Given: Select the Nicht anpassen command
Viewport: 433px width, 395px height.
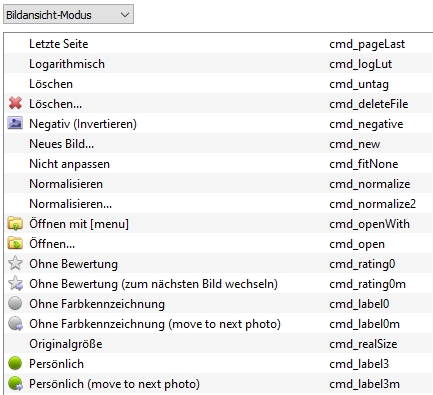Looking at the screenshot, I should tap(219, 164).
